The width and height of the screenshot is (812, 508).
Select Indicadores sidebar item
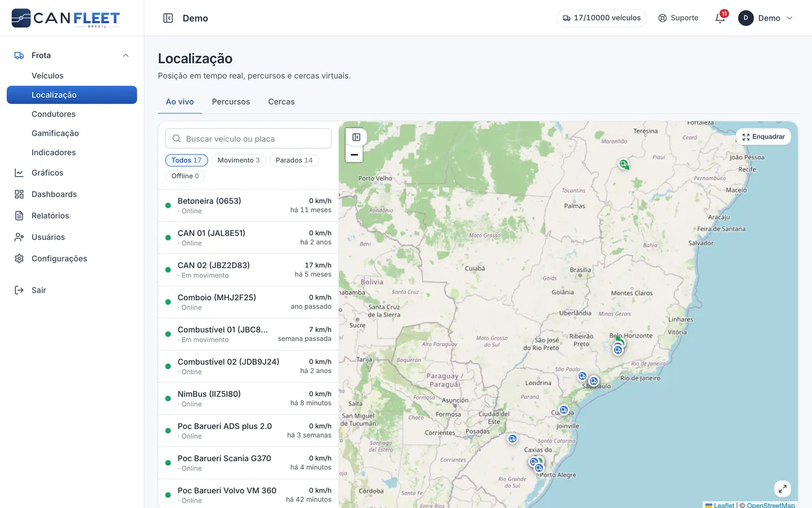[72, 152]
